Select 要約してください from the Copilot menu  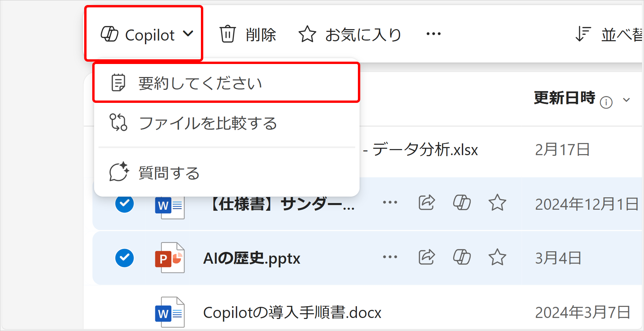(226, 82)
